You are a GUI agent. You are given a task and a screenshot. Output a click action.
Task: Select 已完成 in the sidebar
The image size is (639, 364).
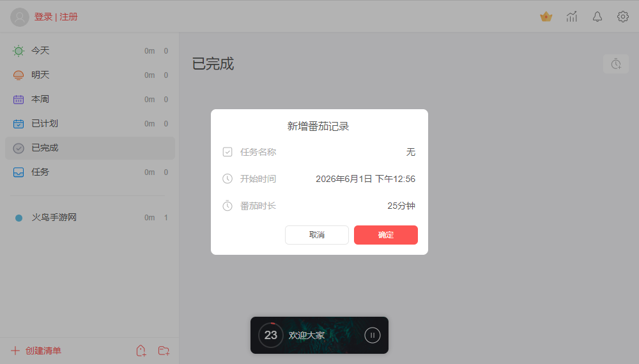[90, 148]
